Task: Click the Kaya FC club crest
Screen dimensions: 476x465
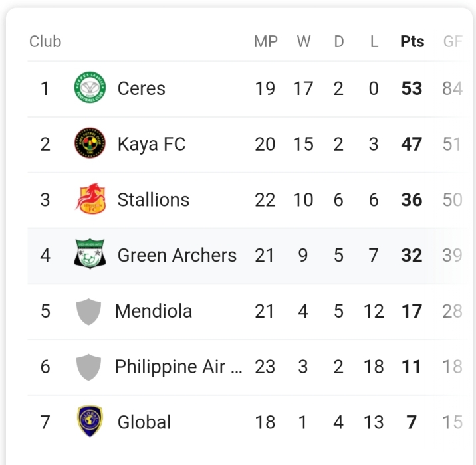Action: coord(90,143)
